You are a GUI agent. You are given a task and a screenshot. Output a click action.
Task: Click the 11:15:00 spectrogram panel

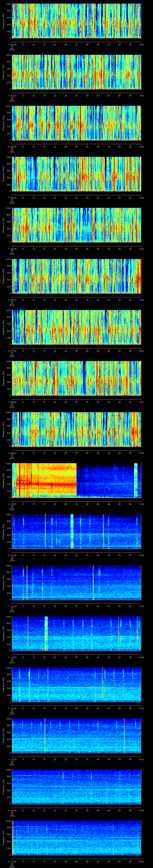point(77,736)
